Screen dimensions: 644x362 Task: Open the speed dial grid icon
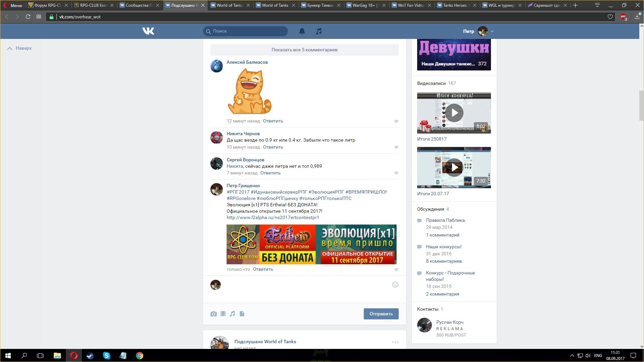point(39,17)
